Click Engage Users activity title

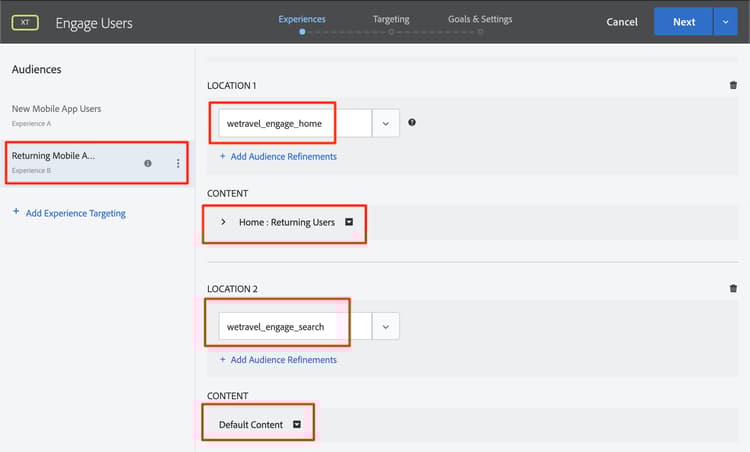click(x=94, y=23)
